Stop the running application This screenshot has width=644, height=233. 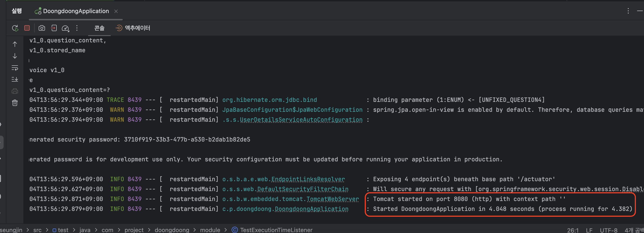[27, 28]
